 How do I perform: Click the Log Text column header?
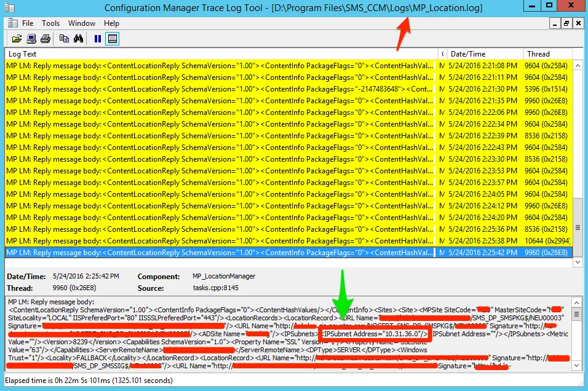221,54
